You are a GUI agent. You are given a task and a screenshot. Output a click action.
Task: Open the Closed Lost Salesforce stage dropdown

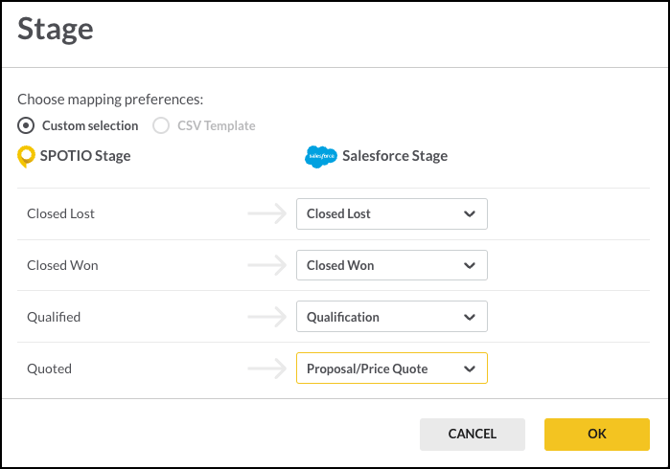392,214
